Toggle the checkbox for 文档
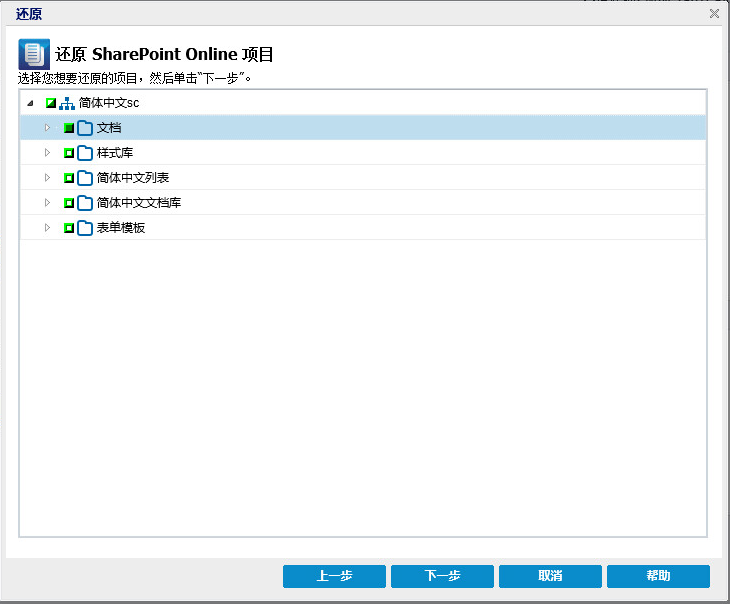730x604 pixels. pyautogui.click(x=69, y=128)
